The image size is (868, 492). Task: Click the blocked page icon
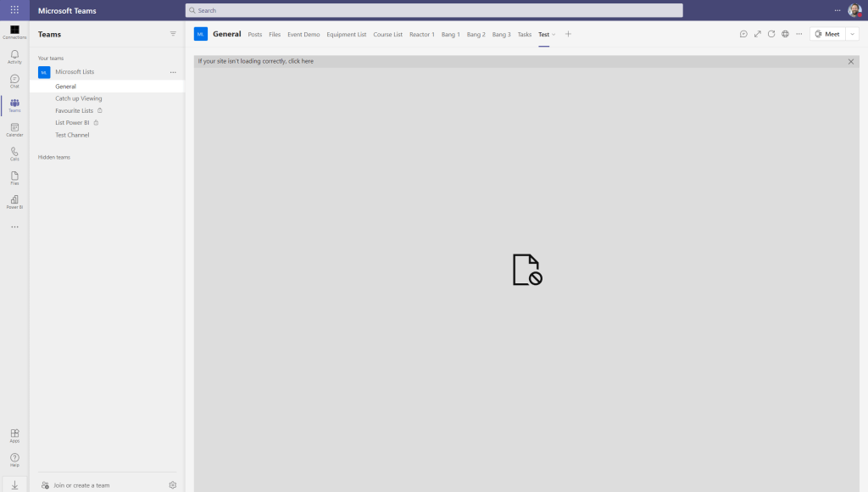click(x=527, y=270)
